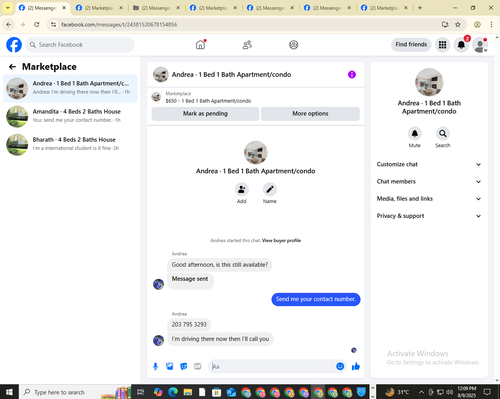
Task: Click the phone number 203 795 3293 message
Action: 189,324
